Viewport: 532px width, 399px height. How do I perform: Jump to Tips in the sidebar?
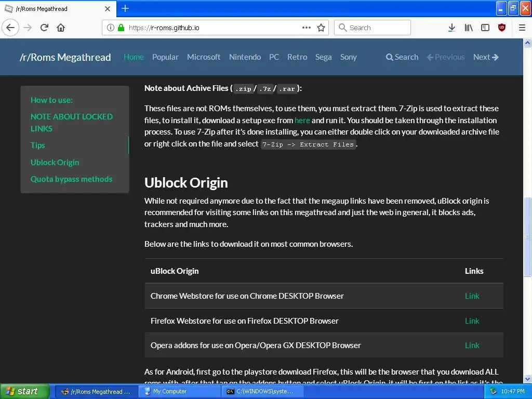(37, 145)
